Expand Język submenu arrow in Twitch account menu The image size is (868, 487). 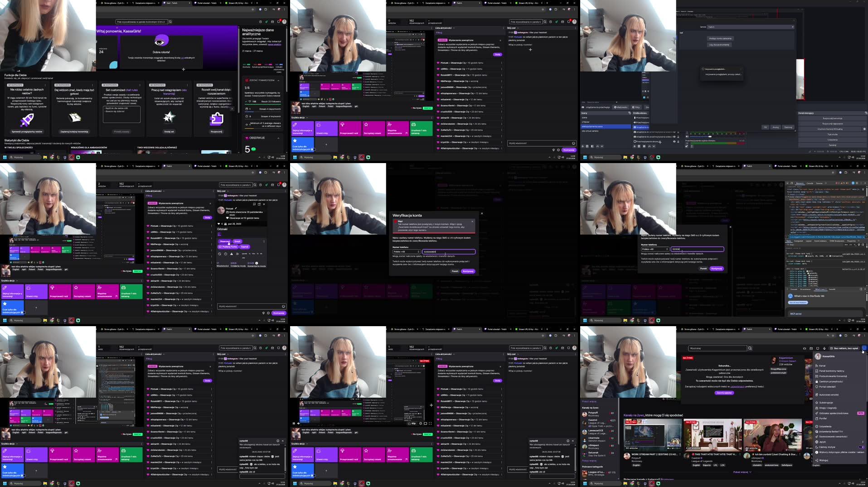[863, 442]
